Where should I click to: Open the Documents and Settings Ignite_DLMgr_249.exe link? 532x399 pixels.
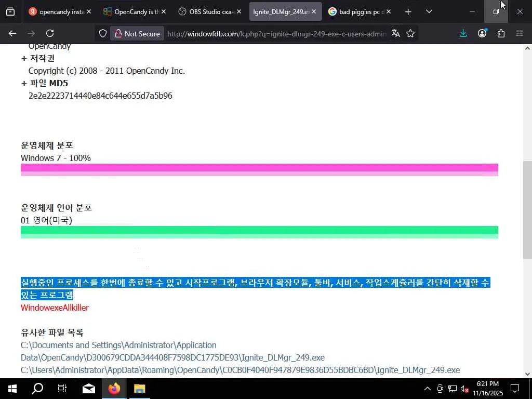click(x=172, y=351)
